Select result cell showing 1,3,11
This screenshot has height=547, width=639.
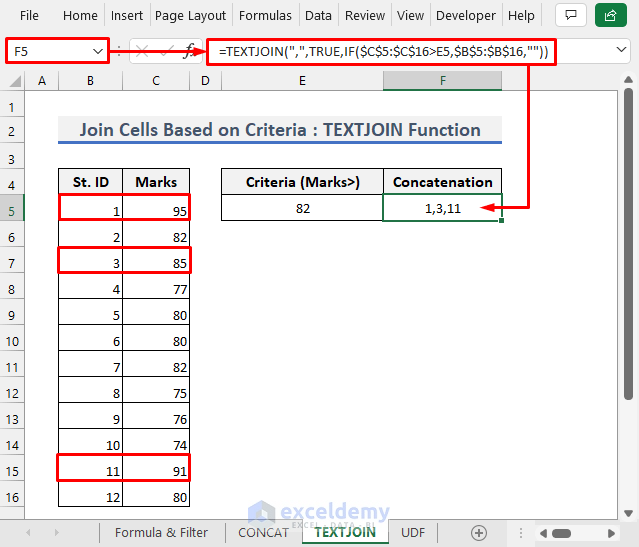point(443,208)
